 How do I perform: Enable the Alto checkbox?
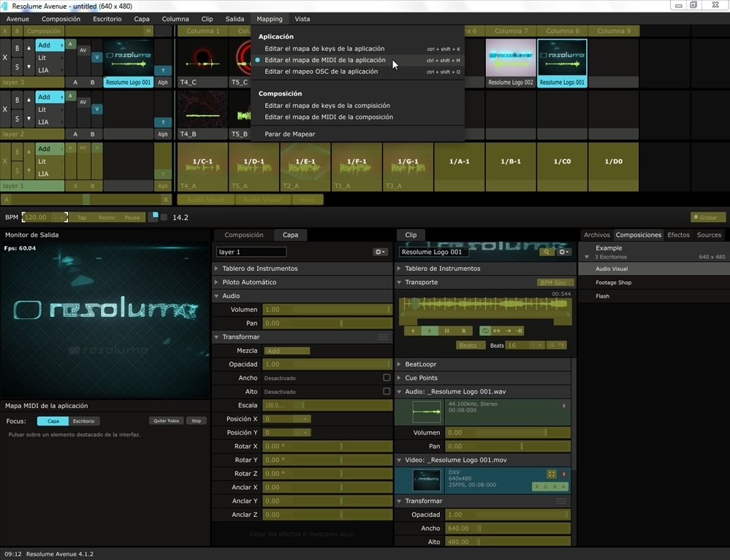387,391
